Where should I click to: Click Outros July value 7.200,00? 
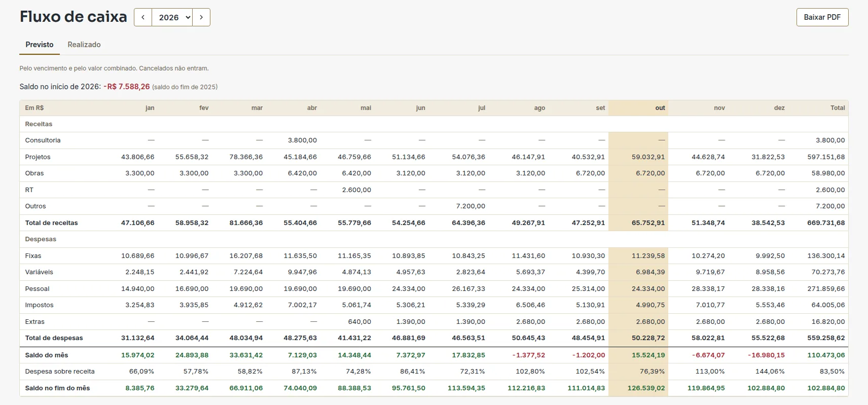pos(471,206)
